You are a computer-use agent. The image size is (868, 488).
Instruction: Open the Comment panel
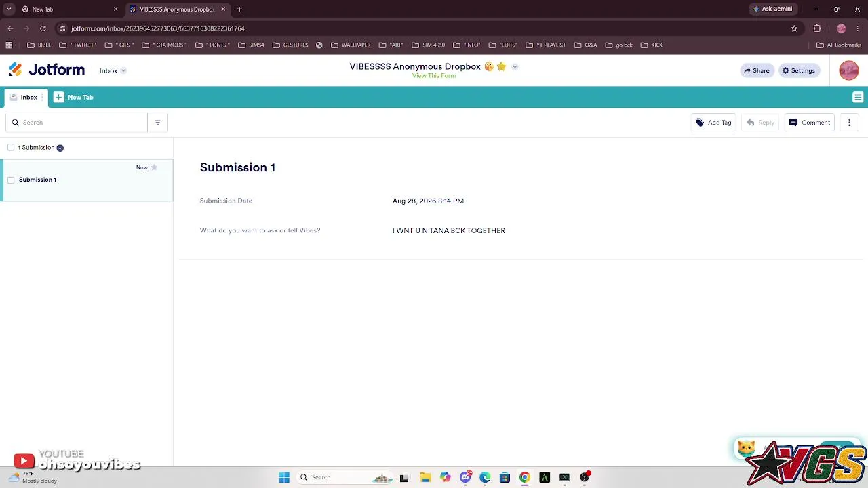[810, 123]
